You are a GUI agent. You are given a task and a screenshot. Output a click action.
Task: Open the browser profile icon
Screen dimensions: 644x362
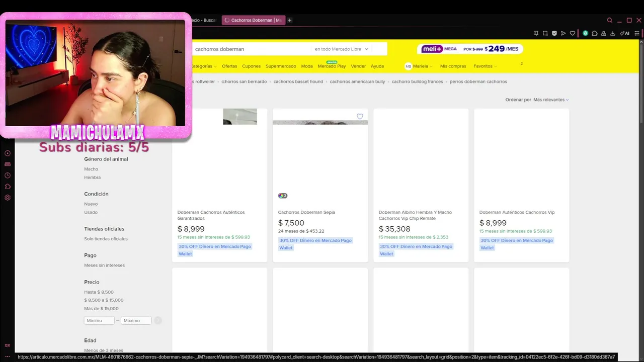click(x=604, y=33)
